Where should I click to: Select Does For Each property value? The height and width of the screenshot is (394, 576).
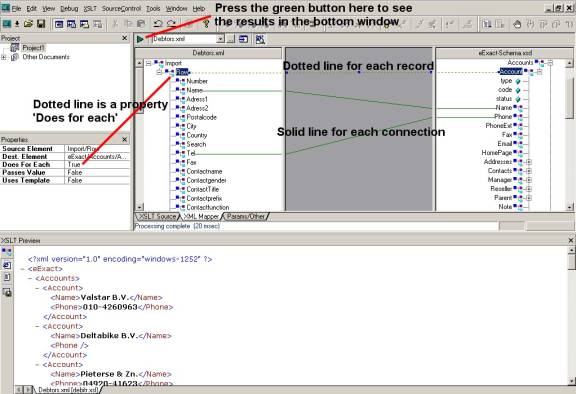pyautogui.click(x=97, y=165)
